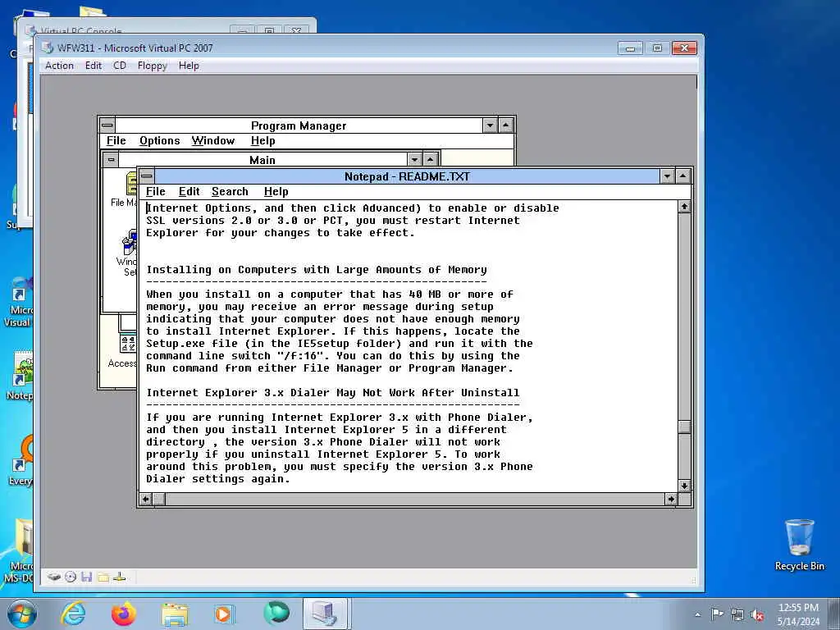Open the Recycle Bin on desktop
Screen dimensions: 840x630
tap(799, 545)
